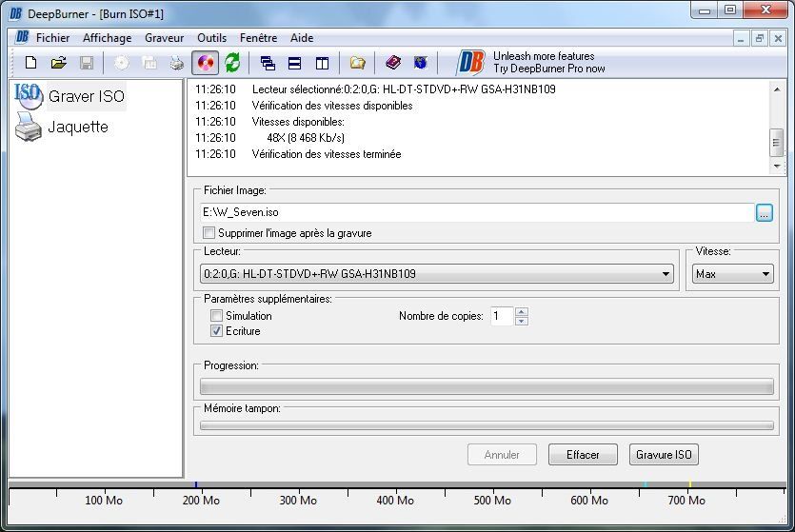Select Jaquette in the left panel

pyautogui.click(x=62, y=127)
